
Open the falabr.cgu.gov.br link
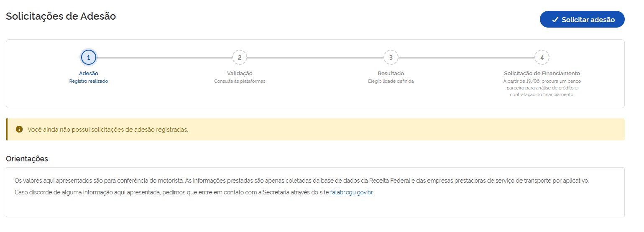tap(351, 193)
